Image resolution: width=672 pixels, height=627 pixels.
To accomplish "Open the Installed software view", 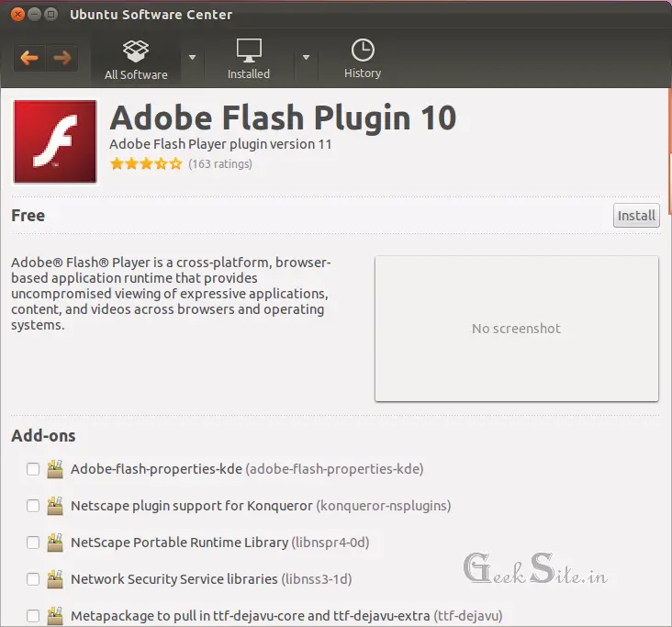I will point(249,60).
